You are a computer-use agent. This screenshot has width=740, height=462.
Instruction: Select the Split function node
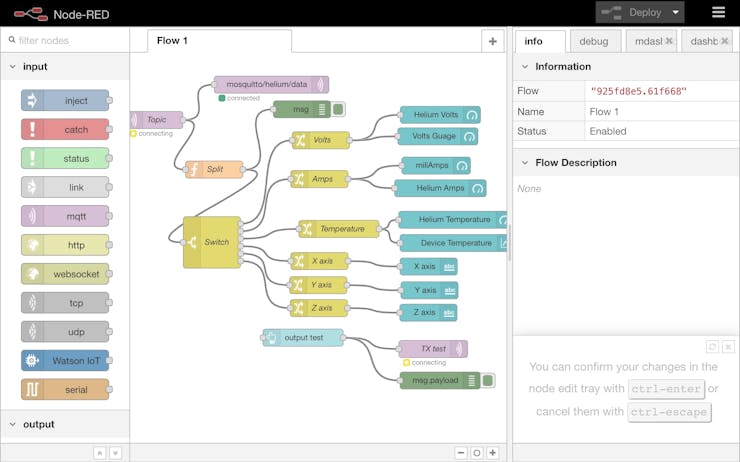(x=214, y=169)
